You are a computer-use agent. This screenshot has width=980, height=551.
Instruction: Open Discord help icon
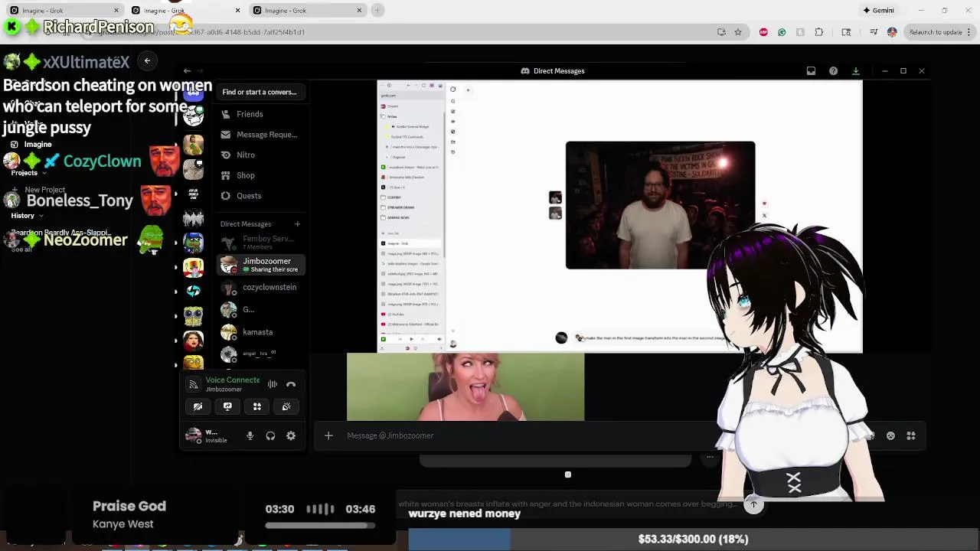click(x=833, y=71)
